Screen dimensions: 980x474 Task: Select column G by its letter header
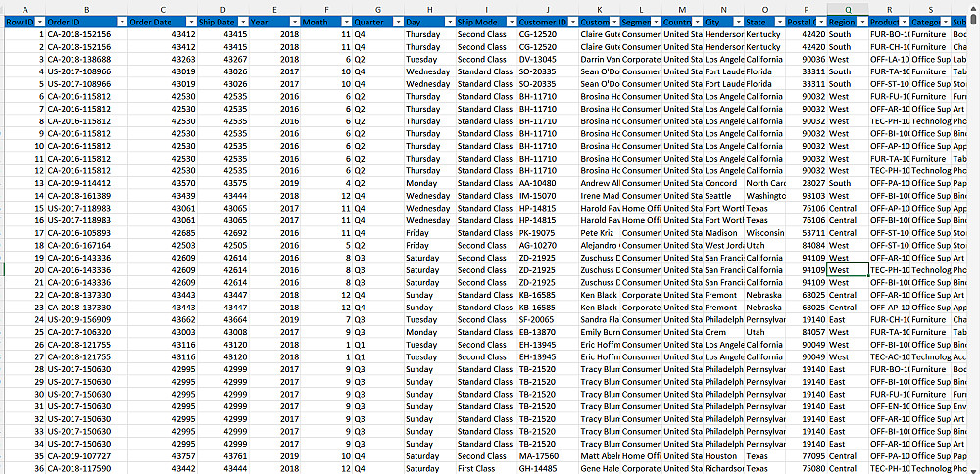[377, 10]
